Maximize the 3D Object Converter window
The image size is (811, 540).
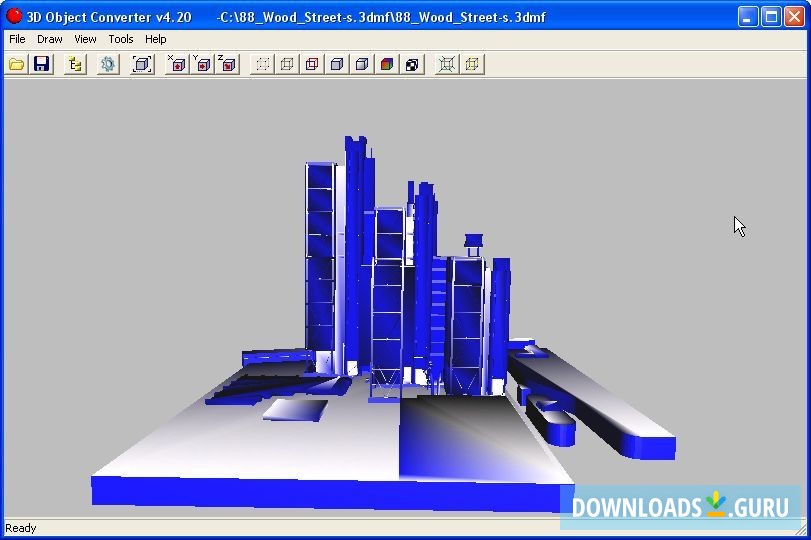771,17
